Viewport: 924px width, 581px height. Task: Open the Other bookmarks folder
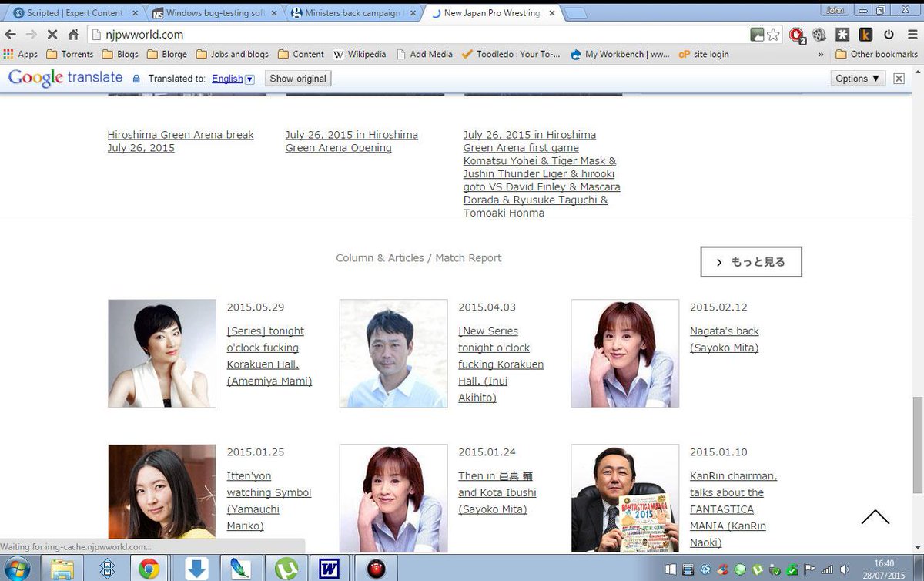click(x=876, y=55)
